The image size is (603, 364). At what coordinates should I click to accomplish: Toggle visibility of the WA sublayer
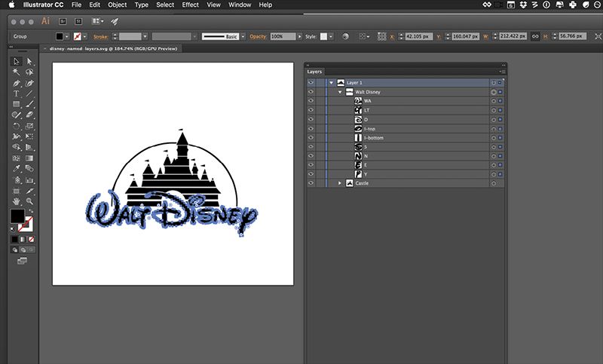click(311, 101)
